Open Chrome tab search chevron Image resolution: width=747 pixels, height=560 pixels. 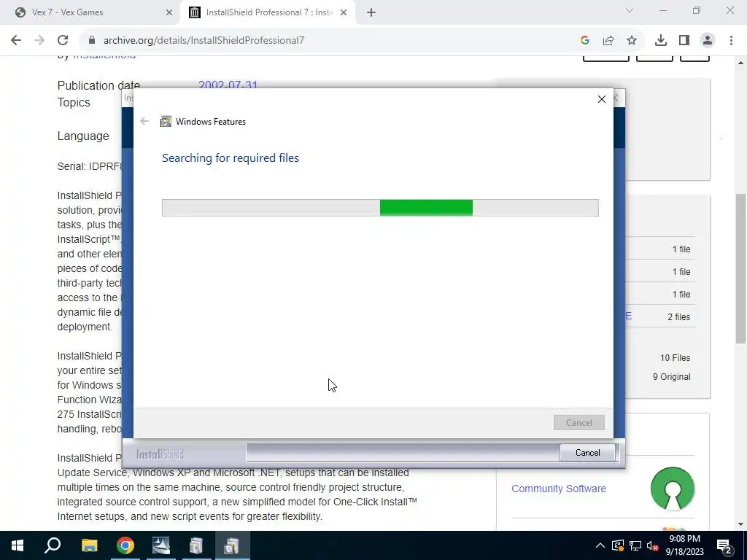(x=630, y=10)
